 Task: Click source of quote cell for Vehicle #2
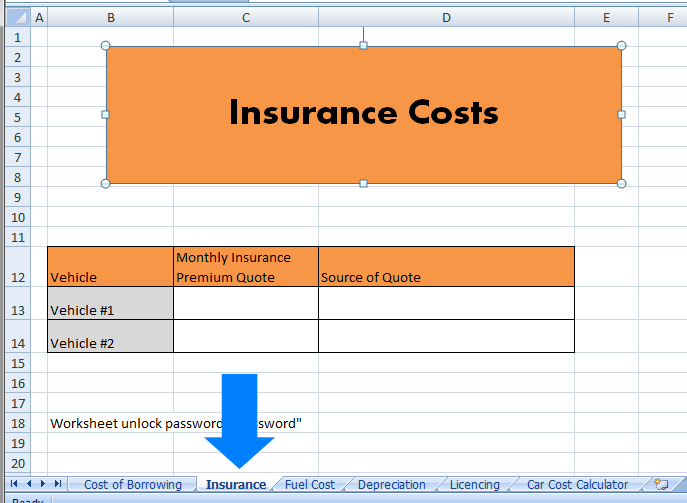446,336
